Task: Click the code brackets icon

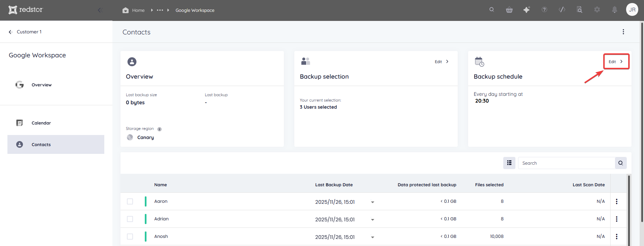Action: coord(562,9)
